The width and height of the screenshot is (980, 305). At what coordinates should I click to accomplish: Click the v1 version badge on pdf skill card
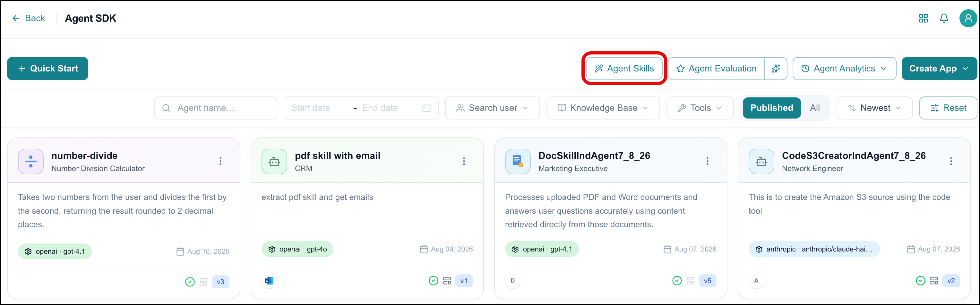pos(464,281)
